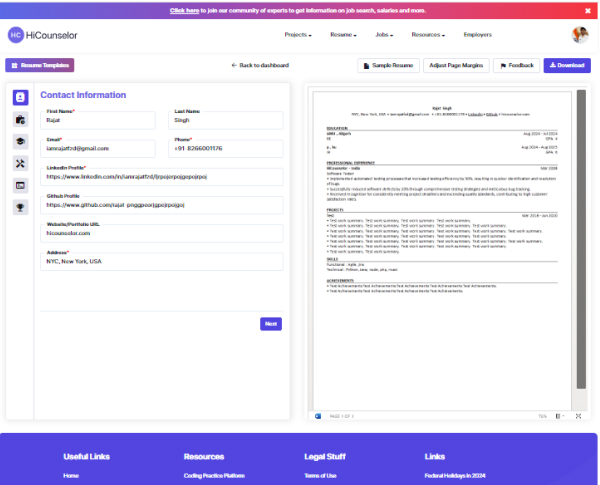Open the Contact Information section icon
600x485 pixels.
[x=20, y=97]
